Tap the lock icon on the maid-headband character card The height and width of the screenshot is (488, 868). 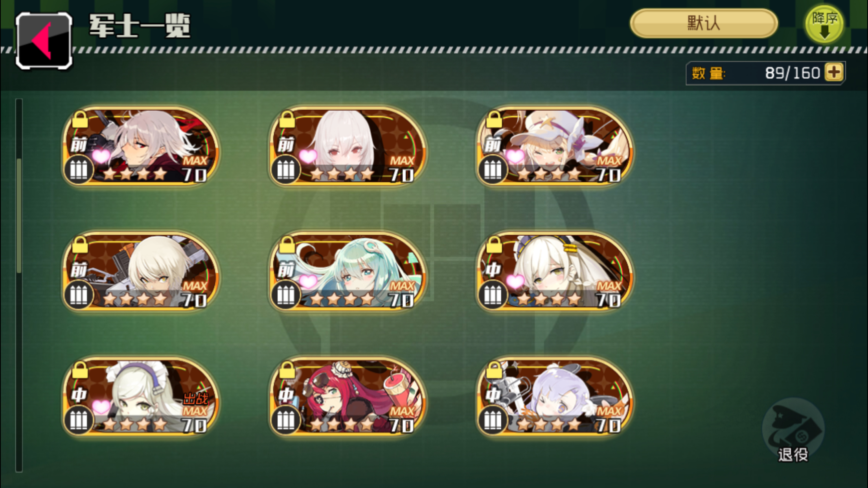click(80, 370)
